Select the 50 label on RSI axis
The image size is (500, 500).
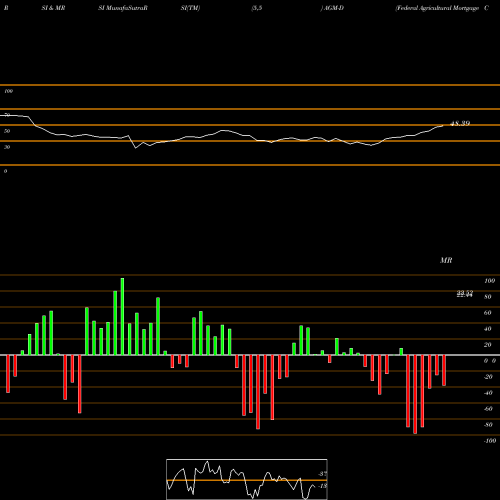tap(7, 131)
